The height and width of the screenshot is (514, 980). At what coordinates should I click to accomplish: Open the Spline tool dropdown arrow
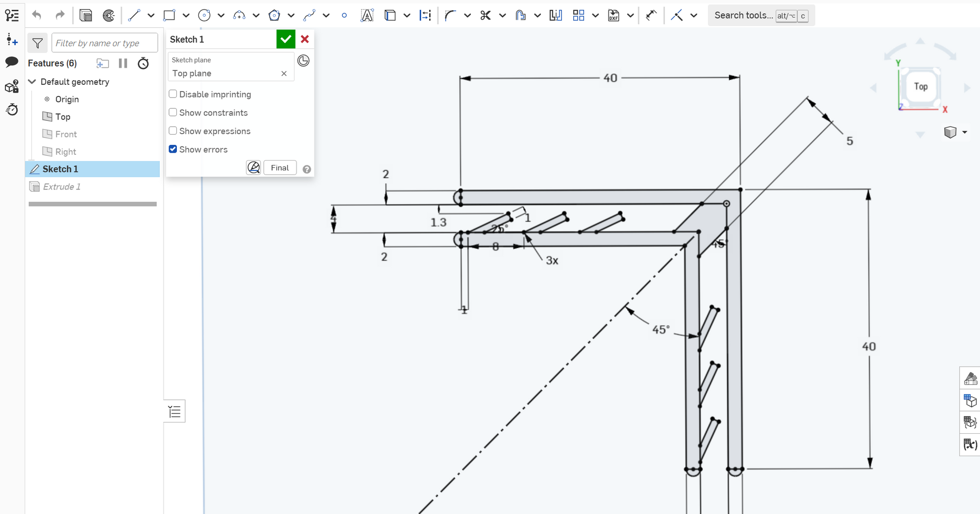click(x=326, y=16)
